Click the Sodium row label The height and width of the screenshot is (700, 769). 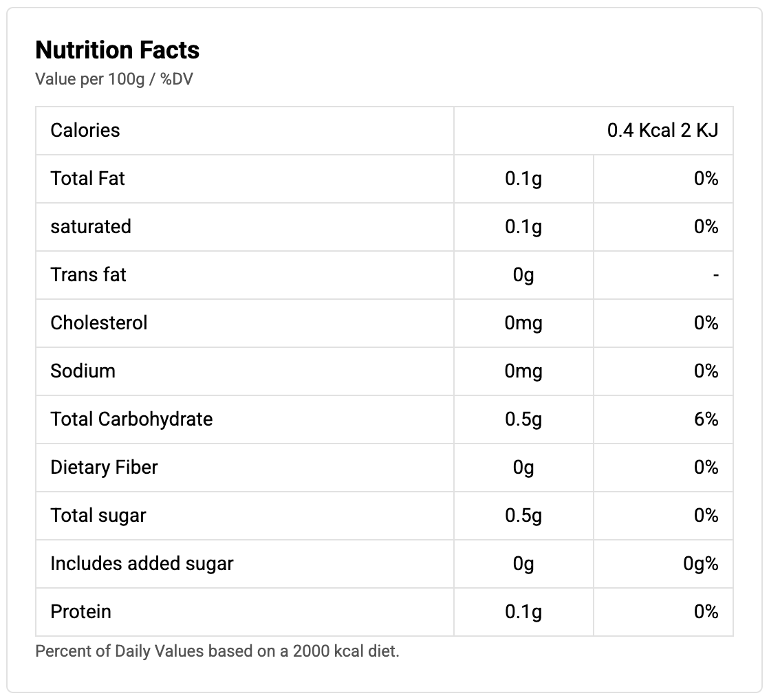[x=83, y=371]
